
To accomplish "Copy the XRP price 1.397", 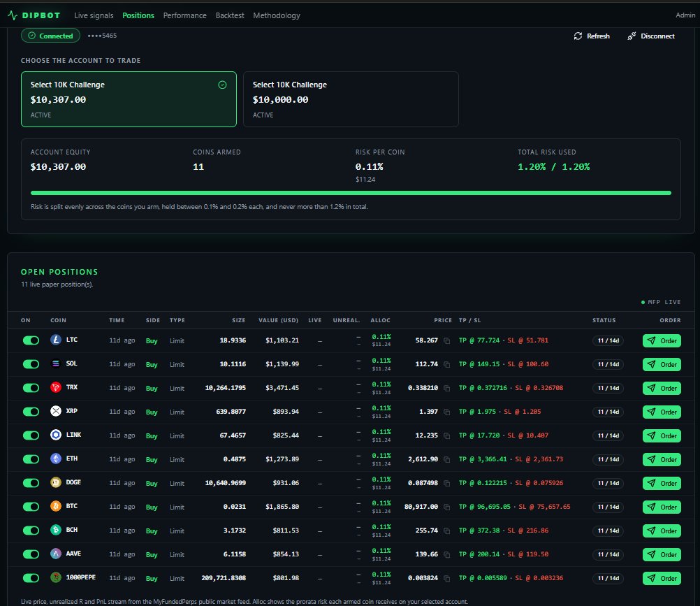I will tap(447, 412).
